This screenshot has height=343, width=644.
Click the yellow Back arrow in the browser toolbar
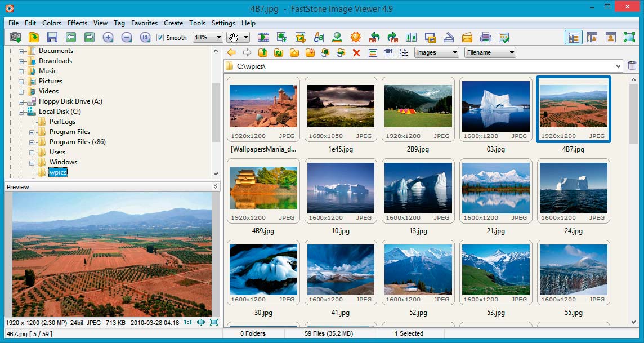(231, 52)
